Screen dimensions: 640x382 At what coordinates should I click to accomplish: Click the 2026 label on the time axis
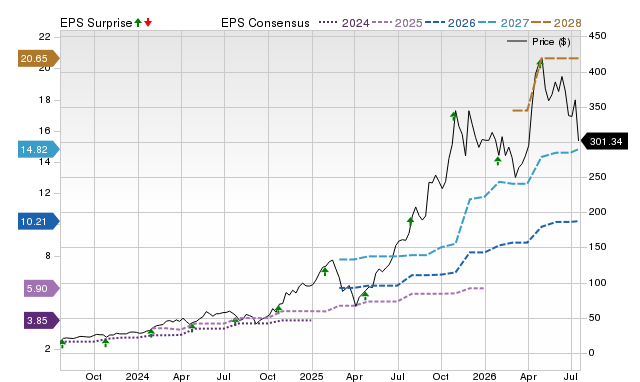click(484, 376)
